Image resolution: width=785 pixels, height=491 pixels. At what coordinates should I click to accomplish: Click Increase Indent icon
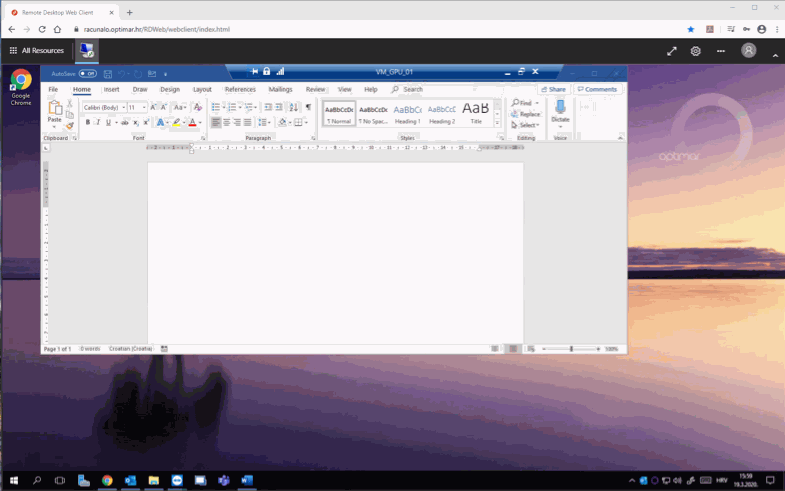click(279, 107)
